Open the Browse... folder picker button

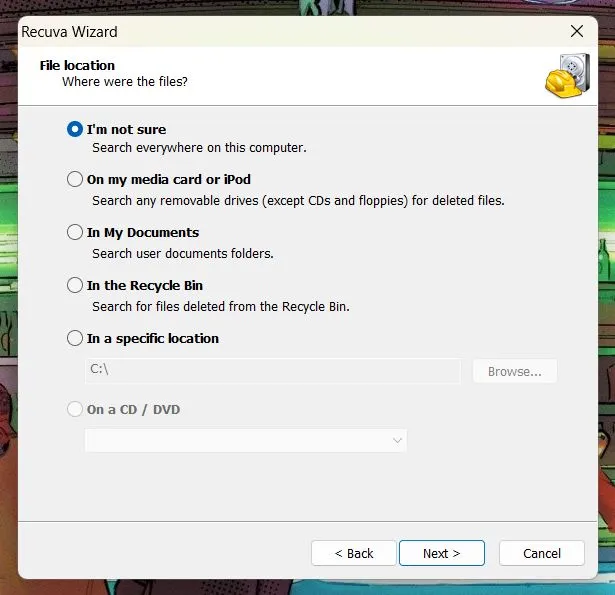click(515, 371)
